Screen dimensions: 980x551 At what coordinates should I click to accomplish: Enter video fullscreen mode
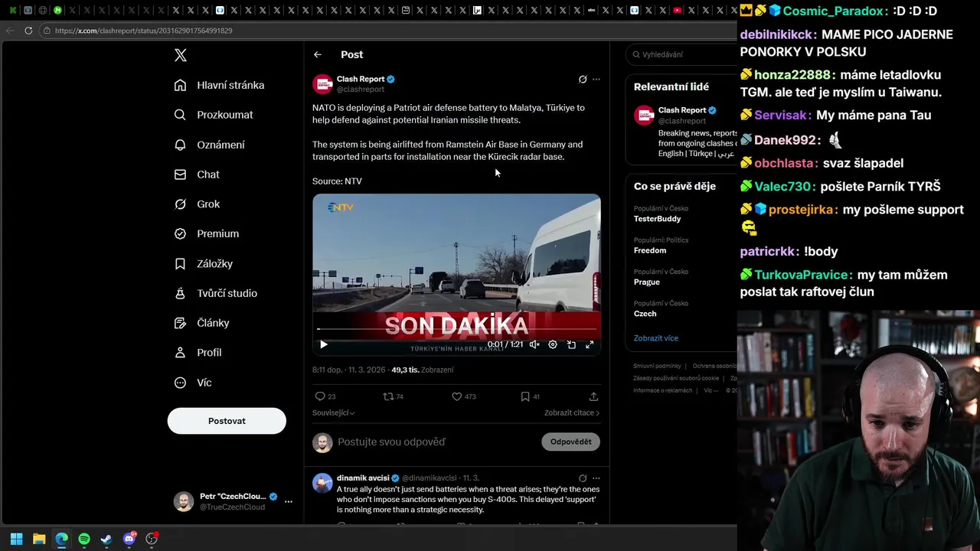pyautogui.click(x=590, y=345)
